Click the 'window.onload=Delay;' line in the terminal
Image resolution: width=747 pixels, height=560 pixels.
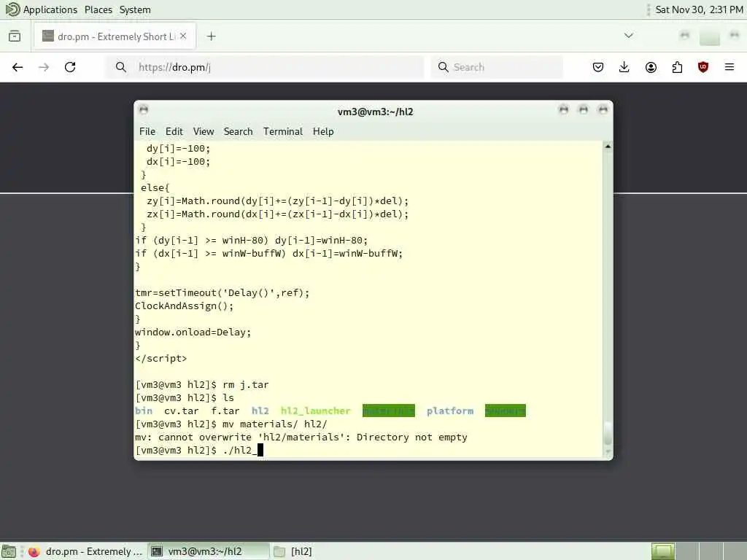pyautogui.click(x=193, y=332)
